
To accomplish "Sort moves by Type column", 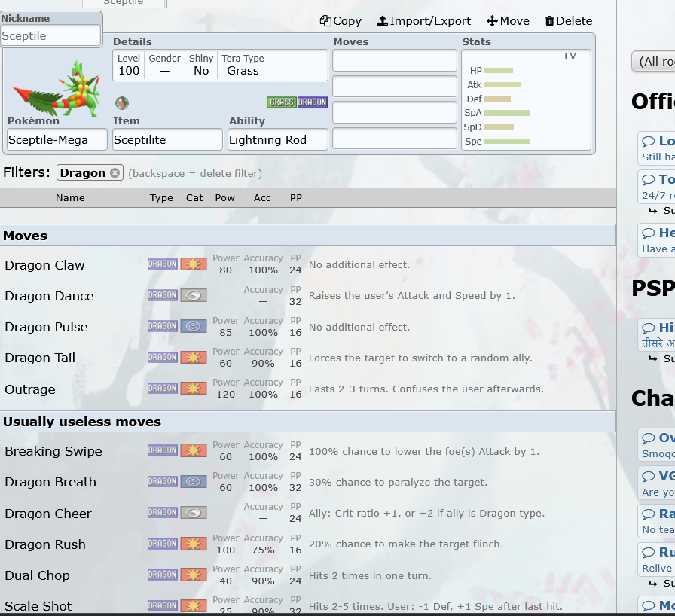I will point(161,198).
